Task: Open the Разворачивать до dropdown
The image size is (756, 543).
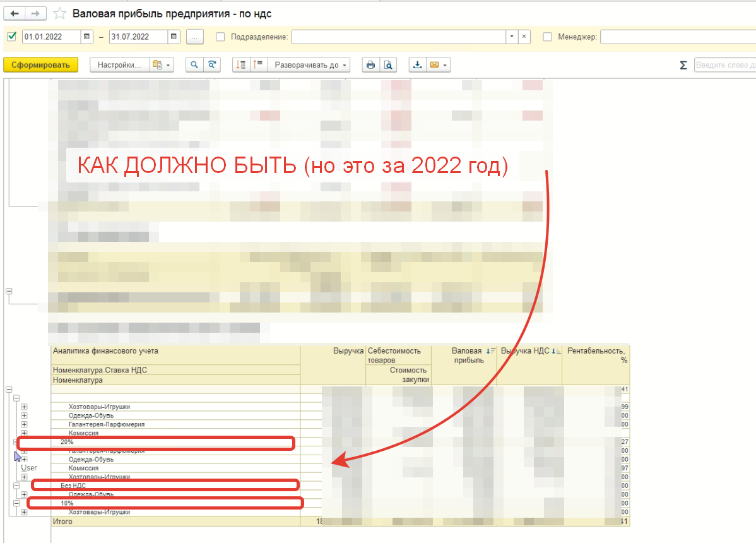Action: click(x=310, y=64)
